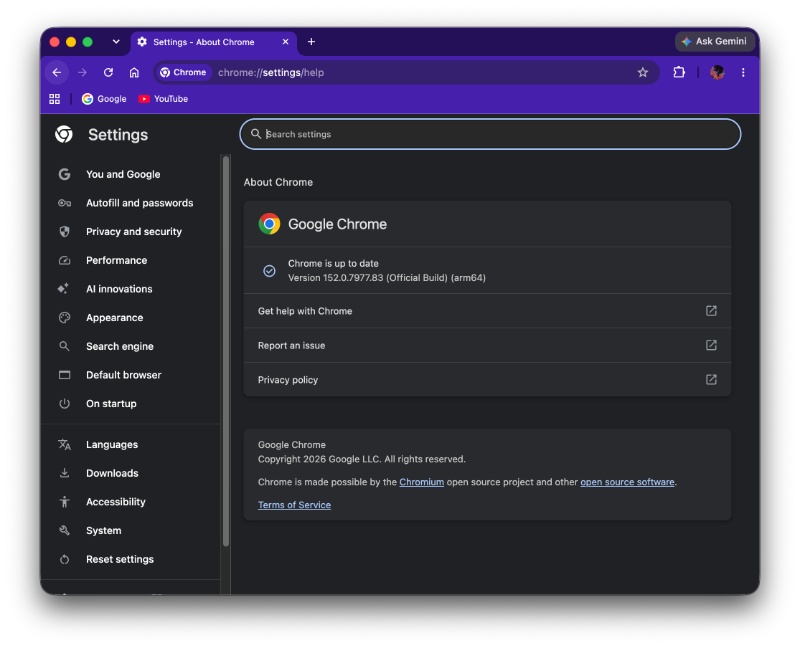
Task: Open the YouTube bookmark
Action: 163,99
